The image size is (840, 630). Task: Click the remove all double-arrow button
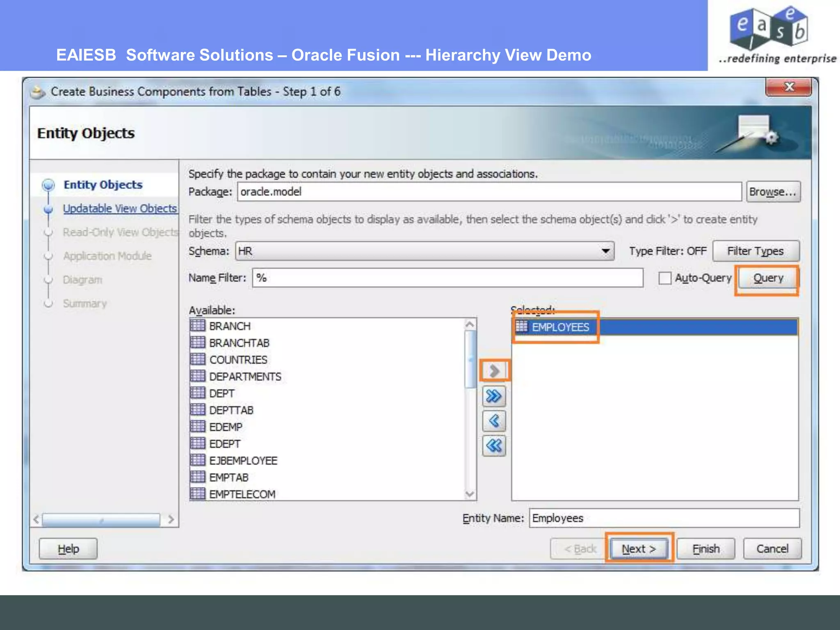click(x=494, y=445)
